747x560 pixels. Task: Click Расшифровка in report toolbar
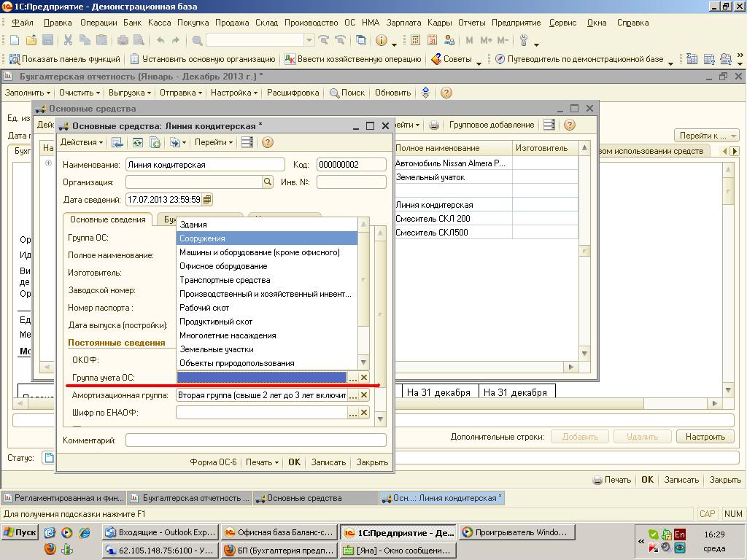(293, 93)
